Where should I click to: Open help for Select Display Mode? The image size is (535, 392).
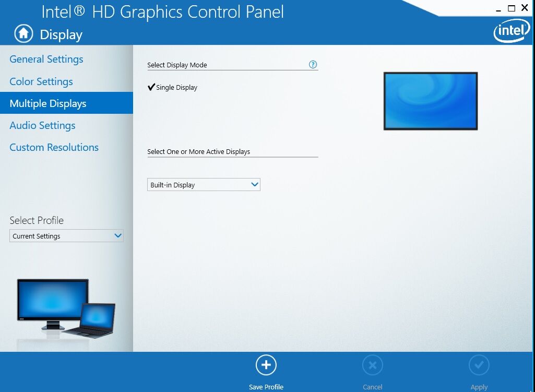click(x=313, y=65)
